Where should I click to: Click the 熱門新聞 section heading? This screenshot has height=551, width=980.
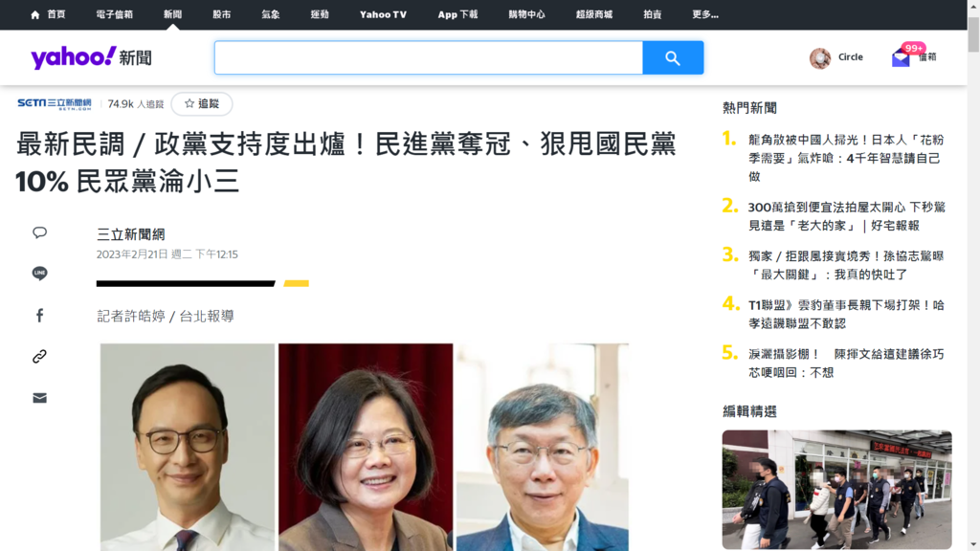[749, 108]
